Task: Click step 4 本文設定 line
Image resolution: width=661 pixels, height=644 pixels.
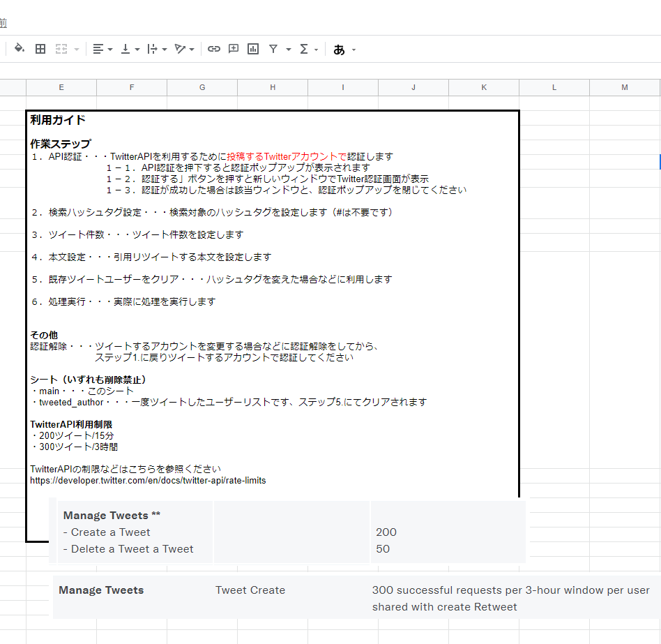Action: click(x=152, y=257)
